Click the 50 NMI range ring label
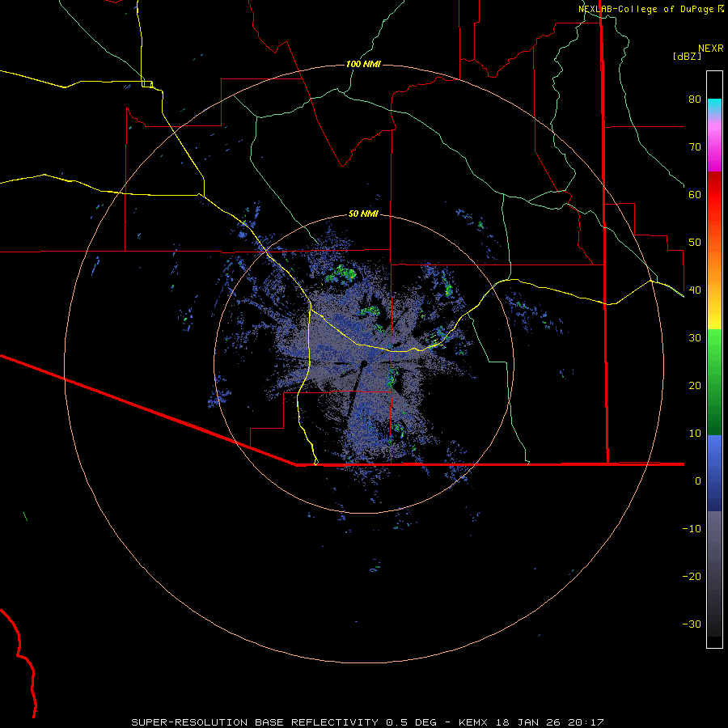Screen dimensions: 728x728 [363, 214]
